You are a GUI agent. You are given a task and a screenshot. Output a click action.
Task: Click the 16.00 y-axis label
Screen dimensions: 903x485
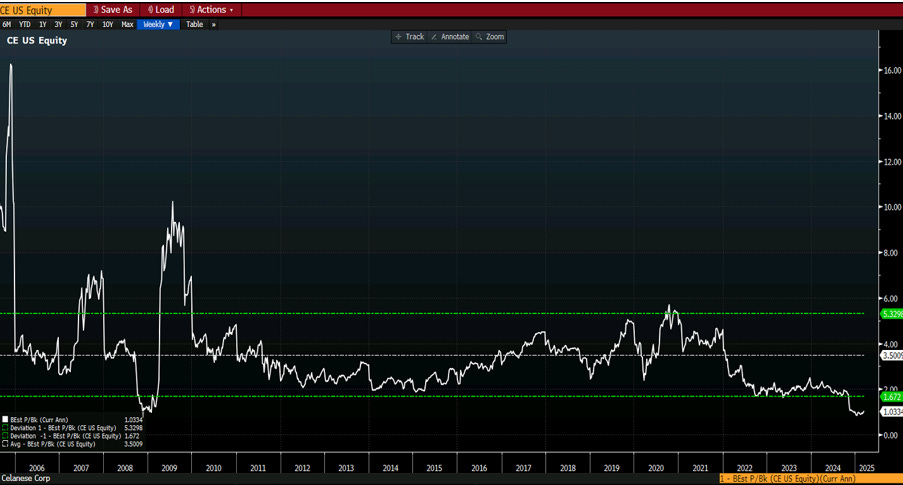893,70
